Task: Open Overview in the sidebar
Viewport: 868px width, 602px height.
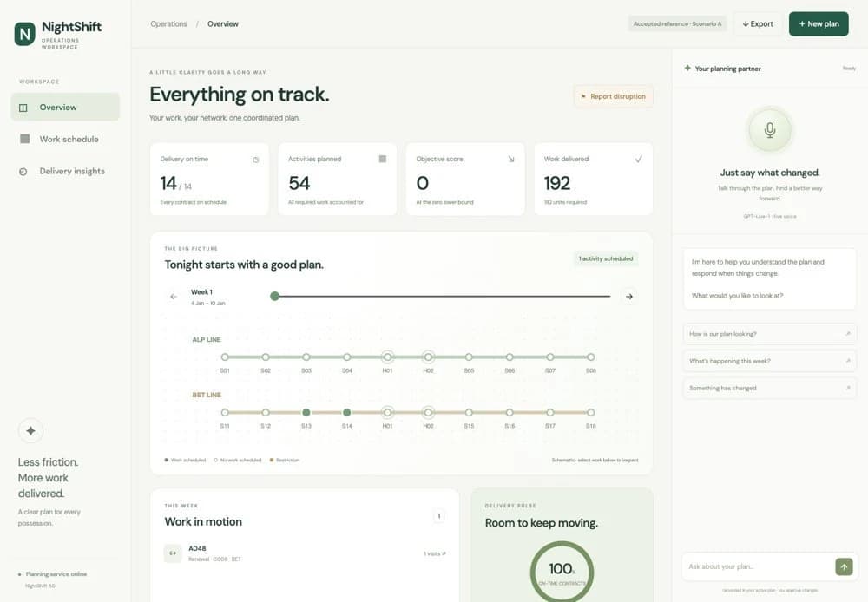Action: click(65, 108)
